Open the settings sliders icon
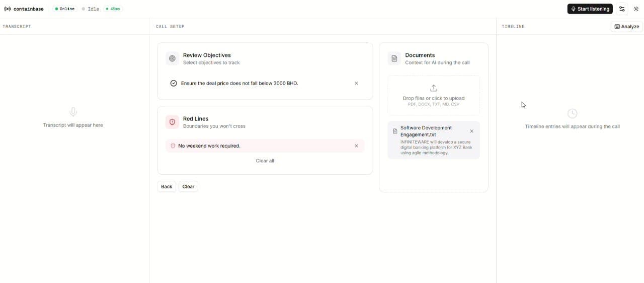The image size is (644, 283). click(622, 9)
